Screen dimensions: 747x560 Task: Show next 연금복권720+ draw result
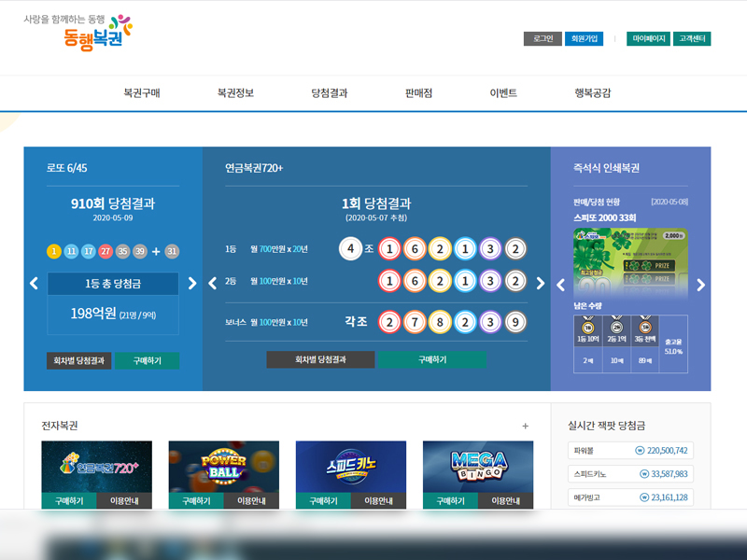tap(541, 284)
